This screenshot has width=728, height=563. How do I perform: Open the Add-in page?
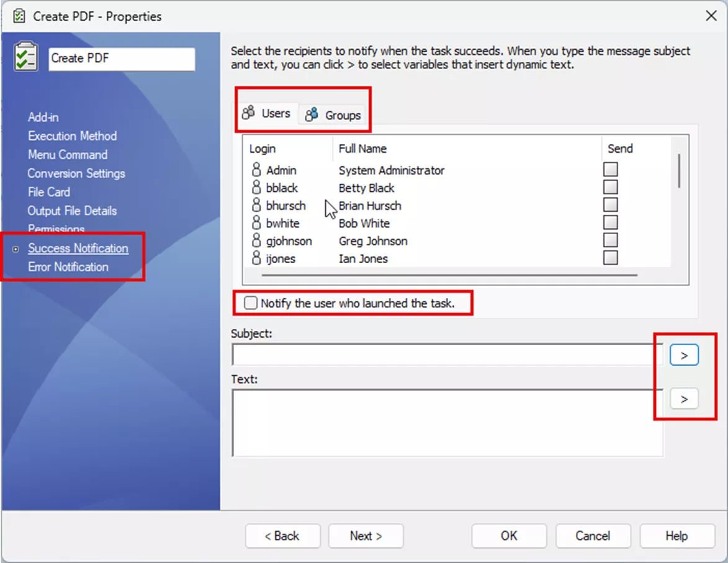click(x=43, y=117)
